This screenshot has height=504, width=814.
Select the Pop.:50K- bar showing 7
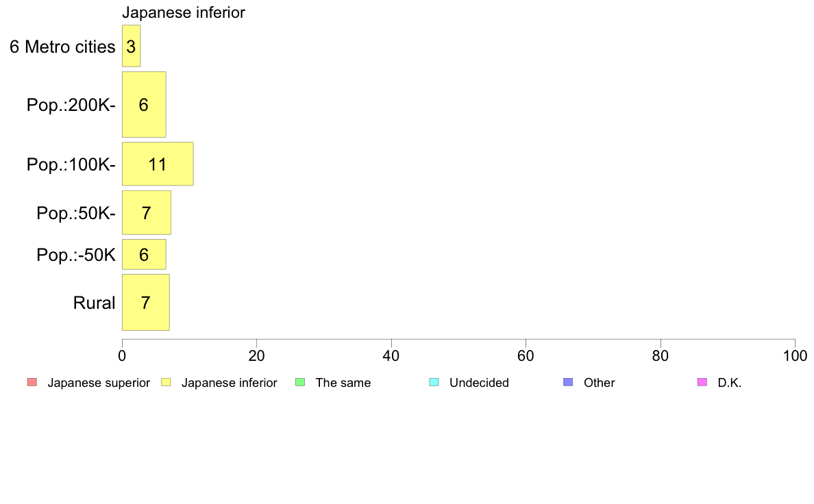147,213
